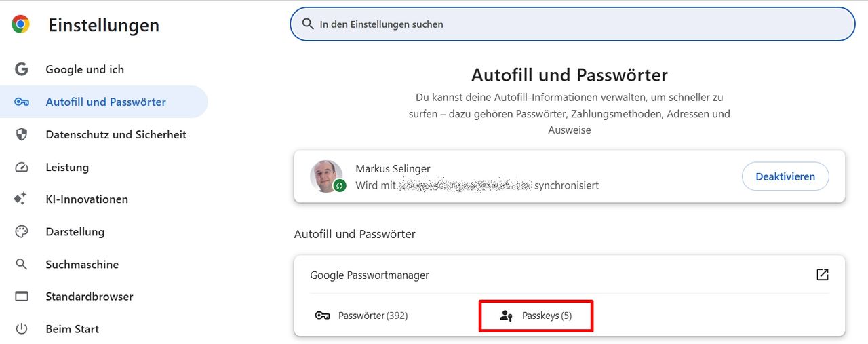Click the person-key icon next to Passkeys
The image size is (868, 344).
506,316
